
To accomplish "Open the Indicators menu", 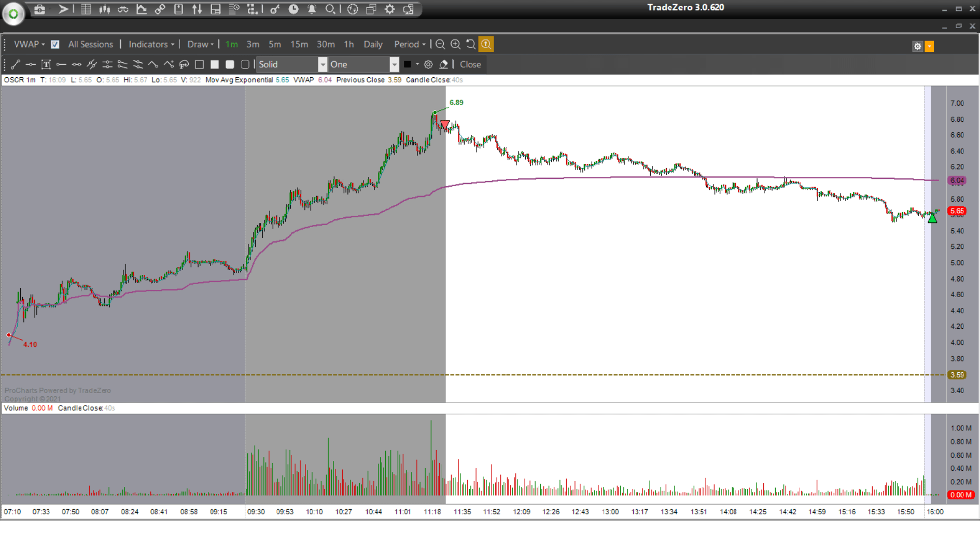I will 151,45.
